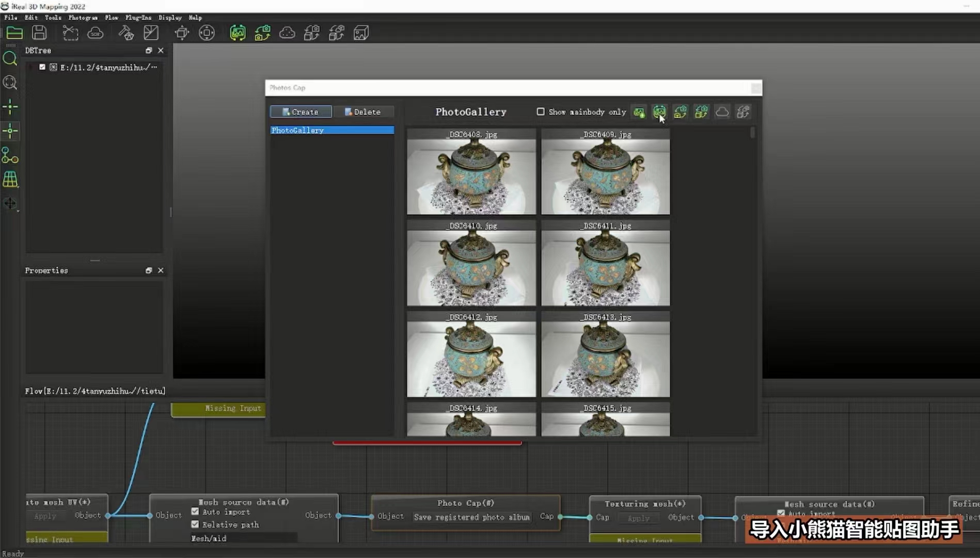
Task: Open the File menu
Action: point(11,18)
